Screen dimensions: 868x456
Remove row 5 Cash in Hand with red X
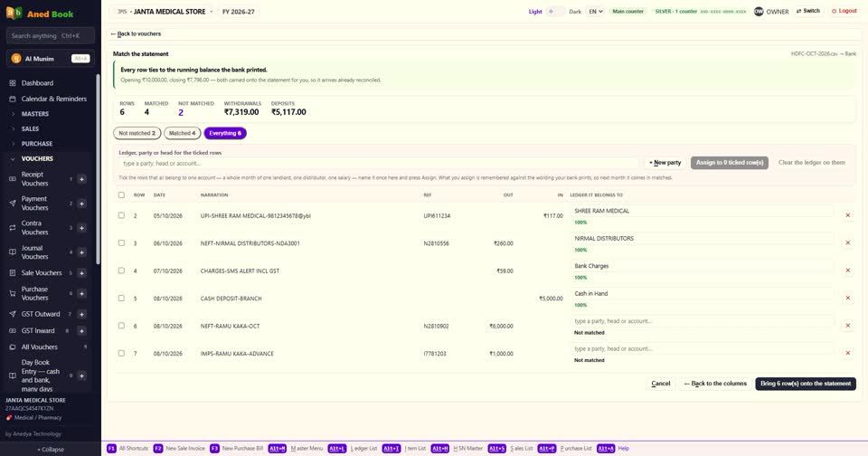tap(847, 298)
